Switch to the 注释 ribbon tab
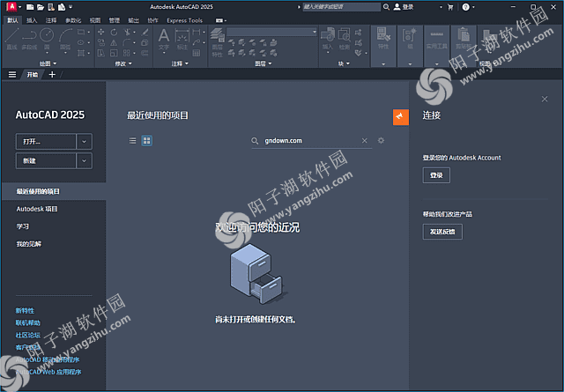This screenshot has height=392, width=564. coord(51,20)
